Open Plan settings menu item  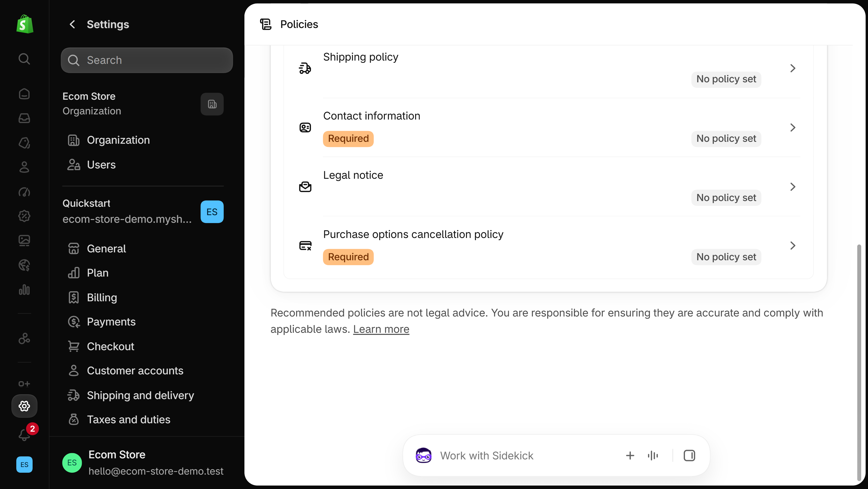pyautogui.click(x=143, y=273)
